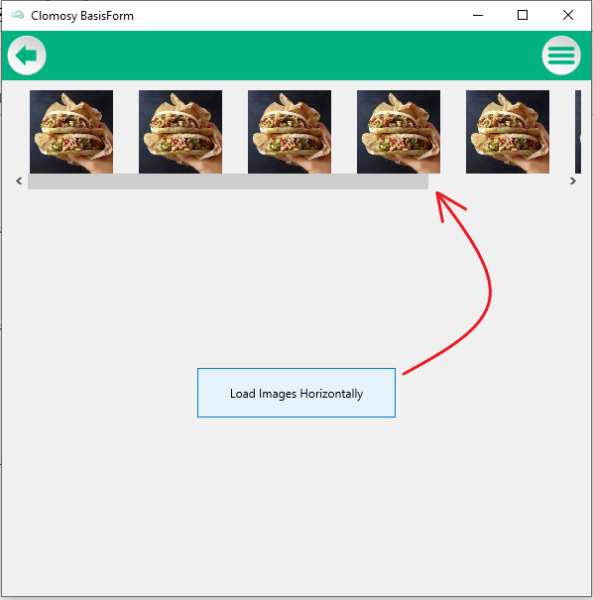The image size is (593, 600).
Task: Select the third sandwich thumbnail
Action: click(x=290, y=132)
